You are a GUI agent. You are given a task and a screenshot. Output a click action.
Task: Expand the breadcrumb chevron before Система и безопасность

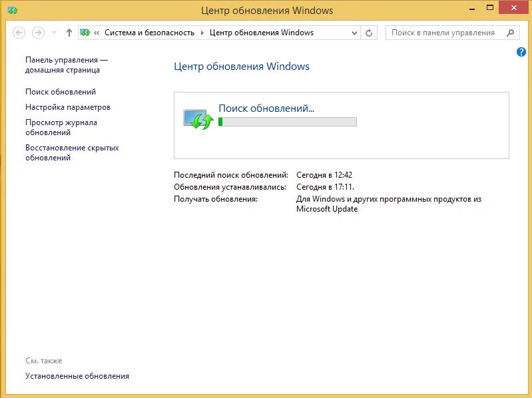97,33
